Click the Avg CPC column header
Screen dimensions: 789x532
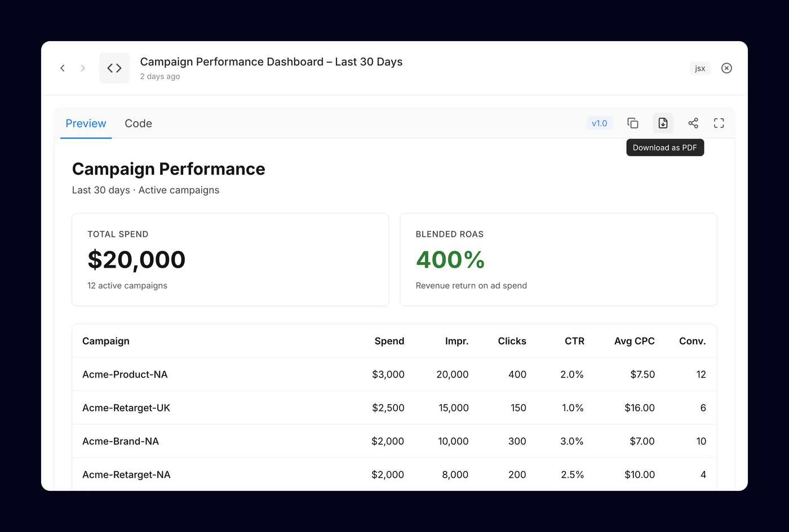pyautogui.click(x=635, y=341)
